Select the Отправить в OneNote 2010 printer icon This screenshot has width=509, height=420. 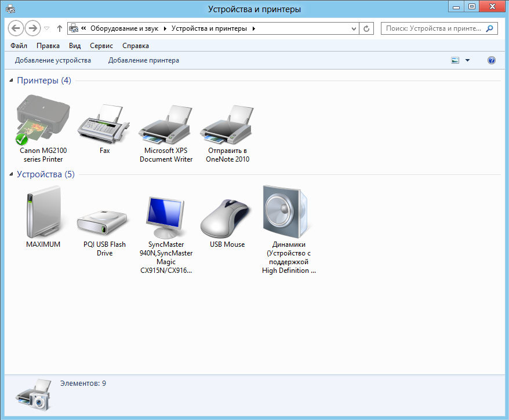coord(227,124)
